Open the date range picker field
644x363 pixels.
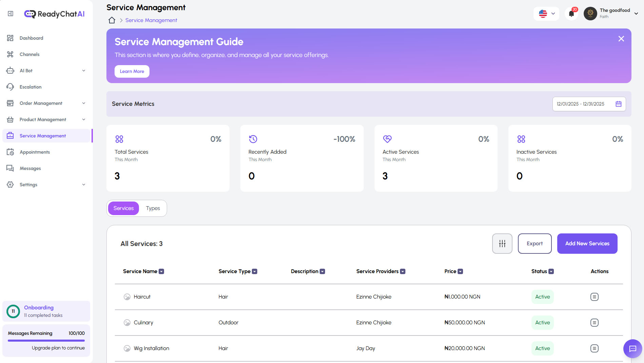[x=589, y=104]
